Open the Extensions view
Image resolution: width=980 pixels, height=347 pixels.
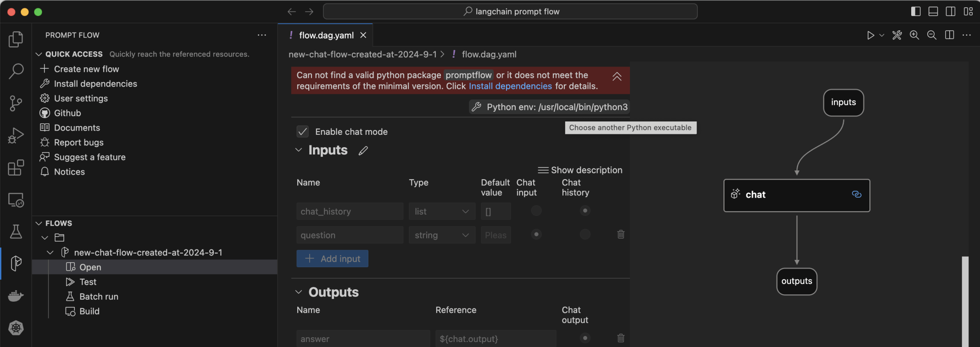click(16, 168)
